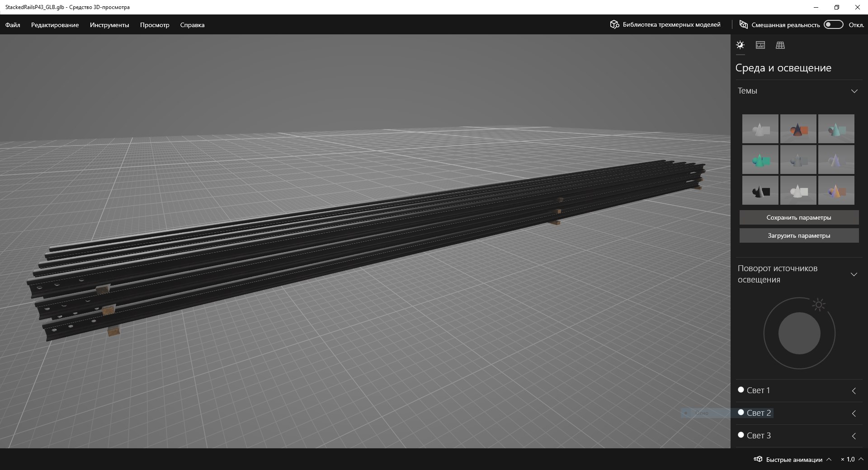Select the white shapes theme in bottom row

(798, 190)
